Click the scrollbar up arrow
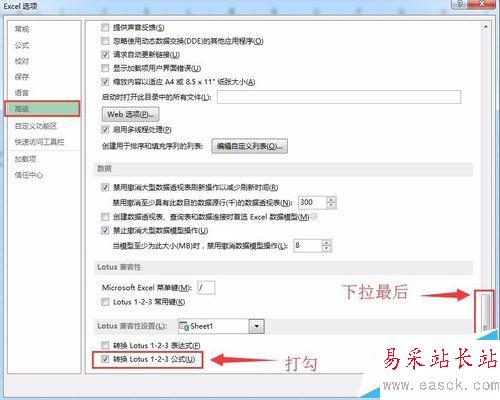The width and height of the screenshot is (500, 400). pyautogui.click(x=486, y=27)
